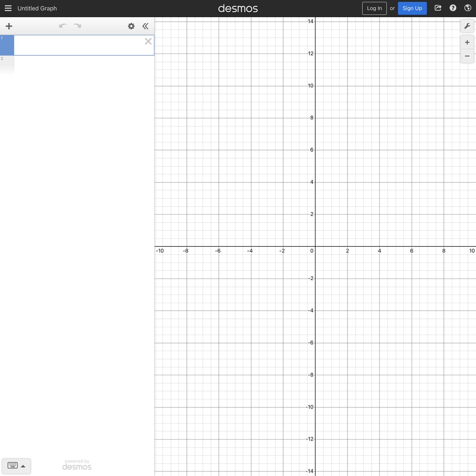
Task: Open the hamburger menu for saved graphs
Action: (8, 8)
